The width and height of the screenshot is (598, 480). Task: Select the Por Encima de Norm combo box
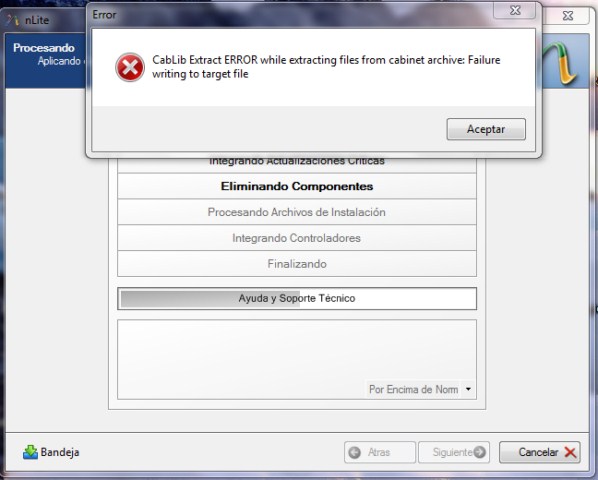[420, 389]
